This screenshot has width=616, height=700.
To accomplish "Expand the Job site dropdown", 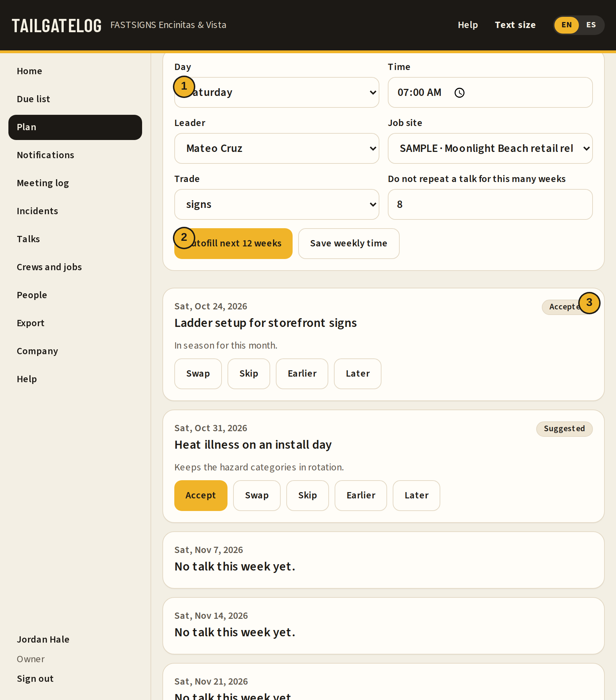I will [490, 148].
